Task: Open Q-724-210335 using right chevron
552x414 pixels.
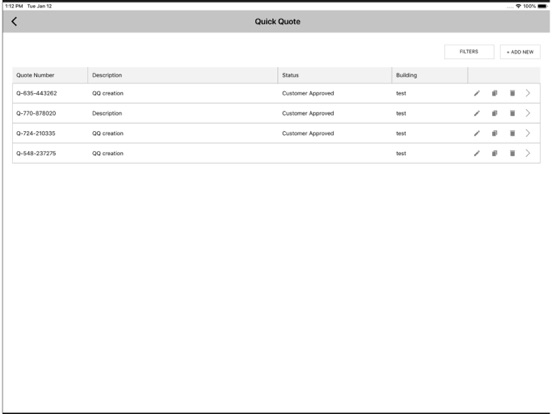Action: point(528,133)
